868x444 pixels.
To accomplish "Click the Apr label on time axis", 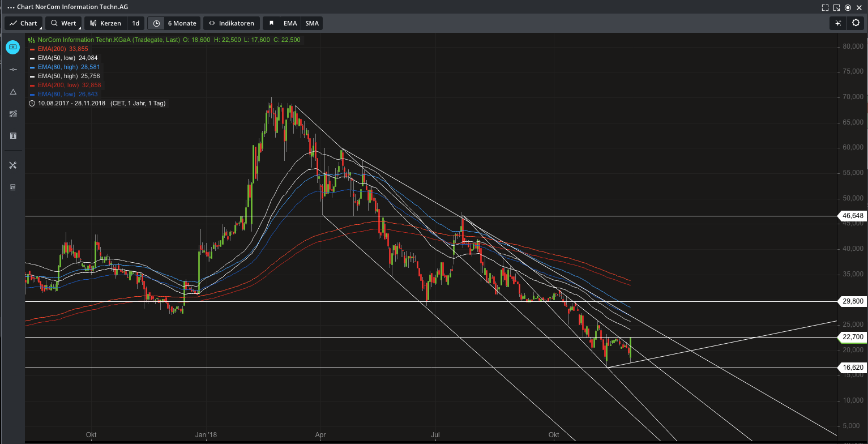I will point(320,435).
